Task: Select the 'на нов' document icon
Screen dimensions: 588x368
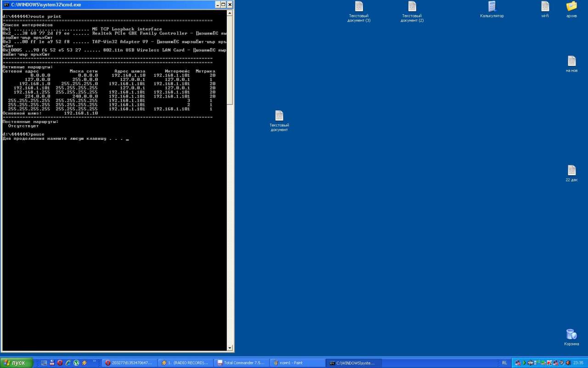Action: pyautogui.click(x=571, y=64)
